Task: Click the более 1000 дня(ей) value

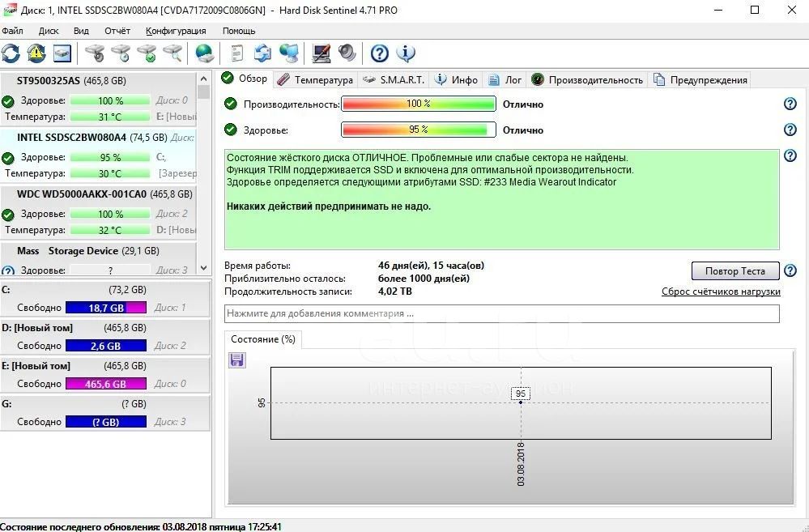Action: (x=424, y=279)
